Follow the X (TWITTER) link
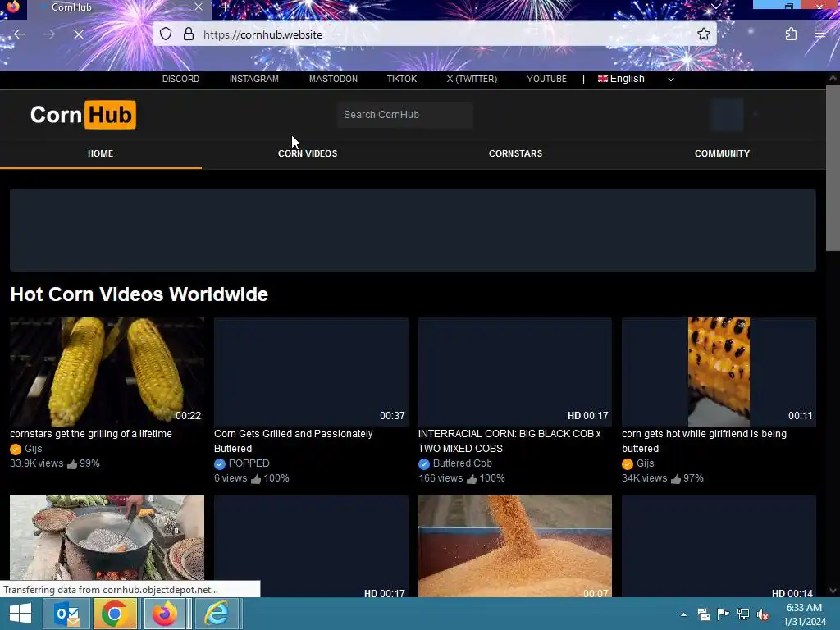This screenshot has width=840, height=630. pyautogui.click(x=472, y=79)
